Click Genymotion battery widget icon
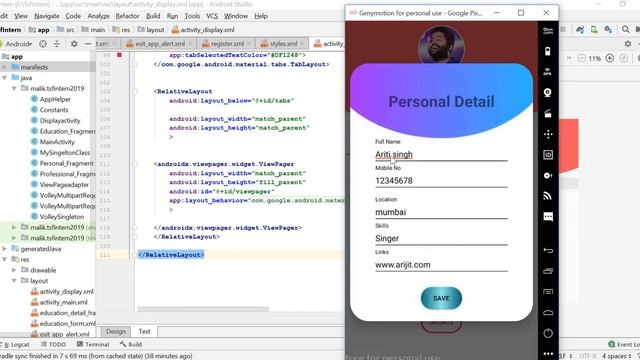Screen dimensions: 640x360 coord(548,51)
